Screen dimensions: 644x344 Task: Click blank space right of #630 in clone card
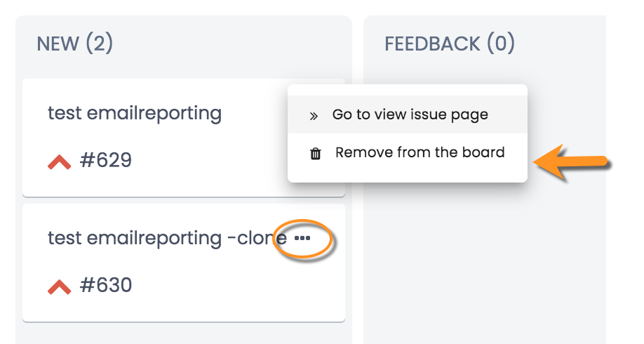(239, 285)
